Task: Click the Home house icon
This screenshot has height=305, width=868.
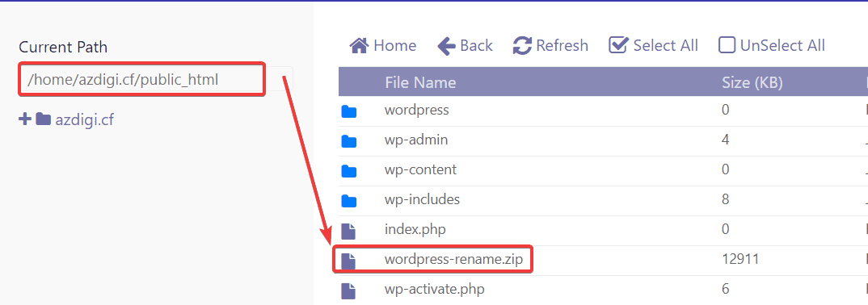Action: [359, 45]
